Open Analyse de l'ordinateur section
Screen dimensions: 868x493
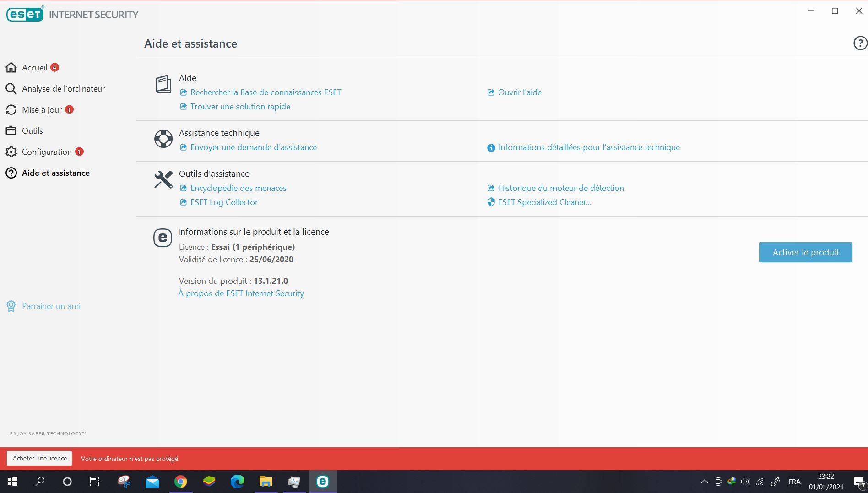click(x=63, y=89)
